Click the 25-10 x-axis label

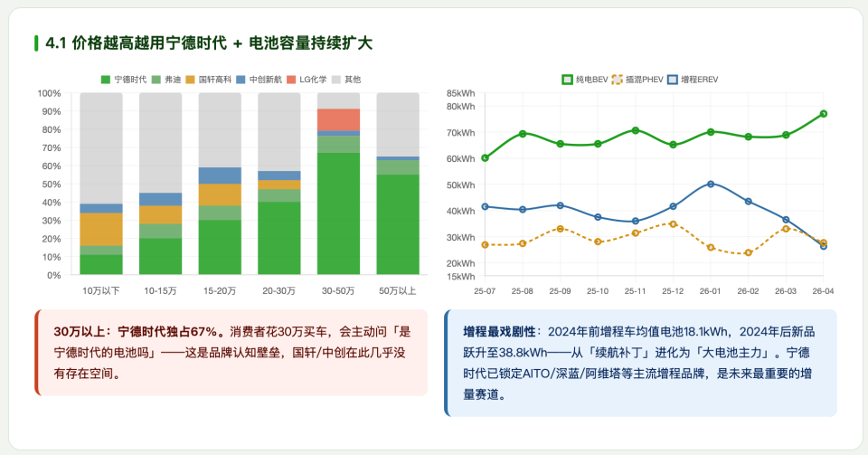tap(598, 290)
